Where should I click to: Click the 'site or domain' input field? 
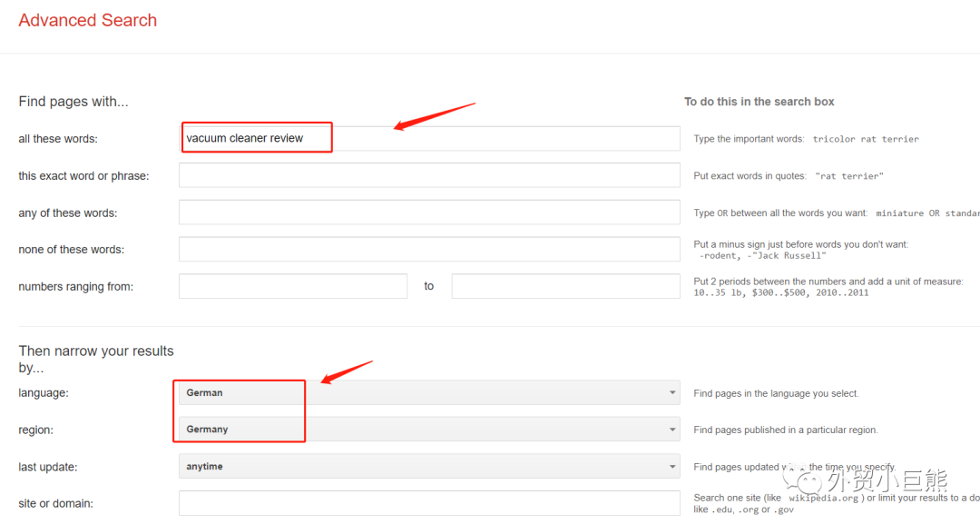428,503
